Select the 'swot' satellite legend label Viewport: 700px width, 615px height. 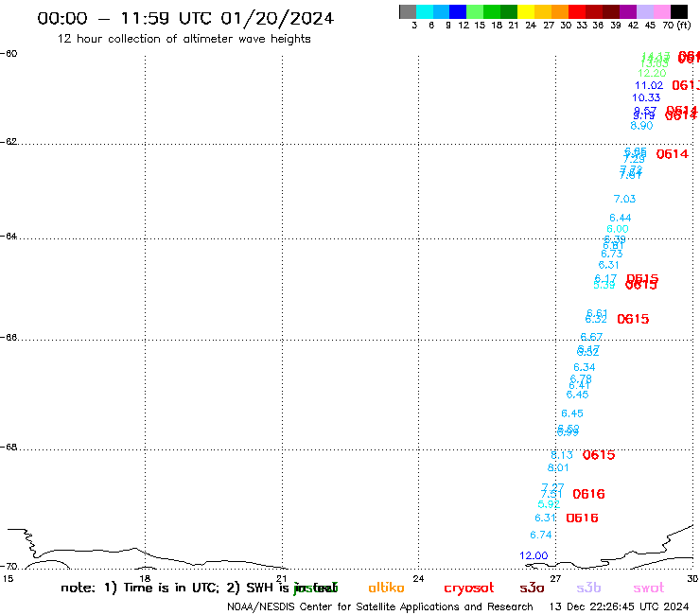coord(649,588)
